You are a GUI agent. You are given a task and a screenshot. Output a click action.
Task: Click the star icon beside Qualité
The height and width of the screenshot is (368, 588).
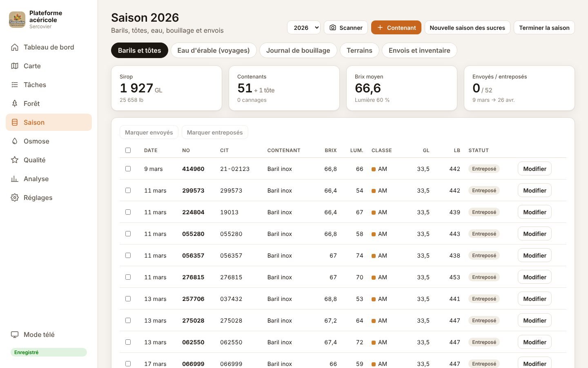point(15,160)
